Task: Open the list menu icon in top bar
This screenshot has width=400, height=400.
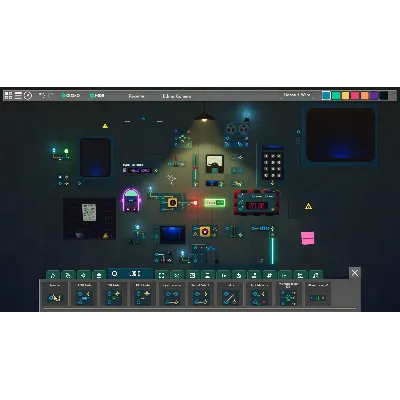Action: pyautogui.click(x=18, y=96)
